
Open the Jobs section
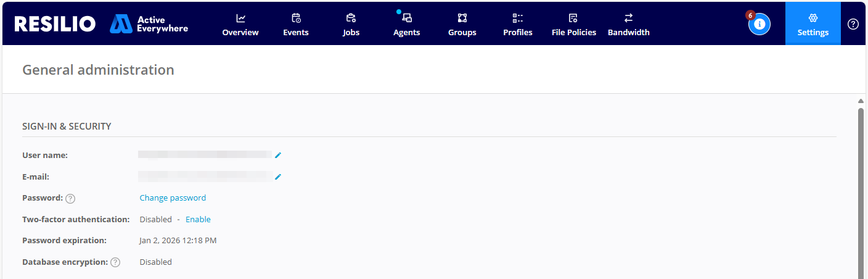pos(351,25)
